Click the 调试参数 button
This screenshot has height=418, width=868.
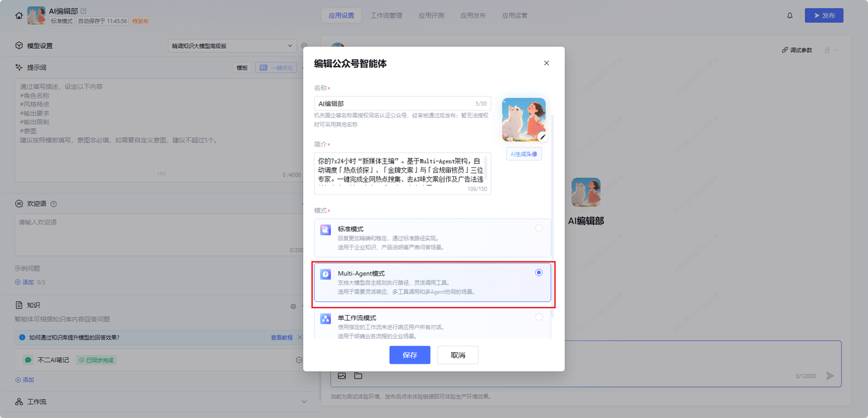[x=797, y=50]
